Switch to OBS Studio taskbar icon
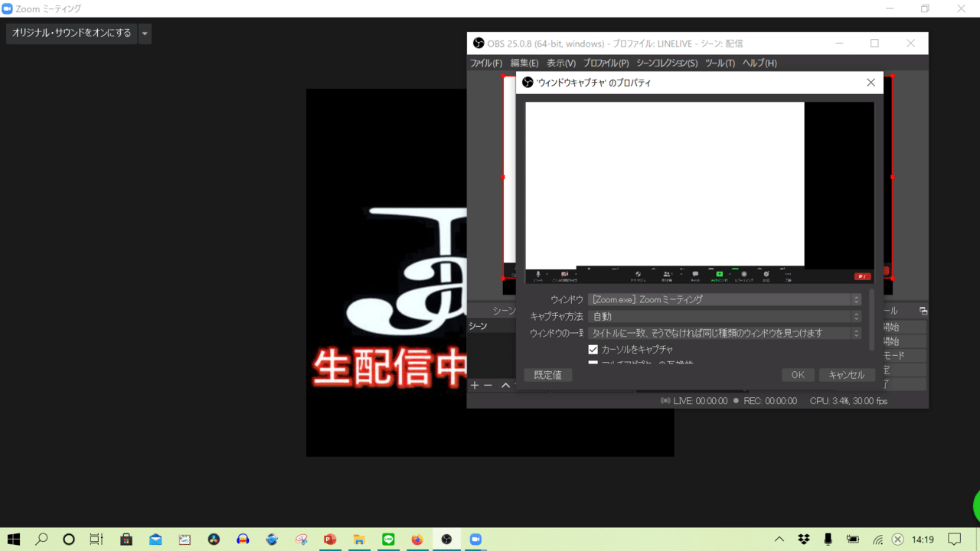This screenshot has width=980, height=551. [x=446, y=540]
